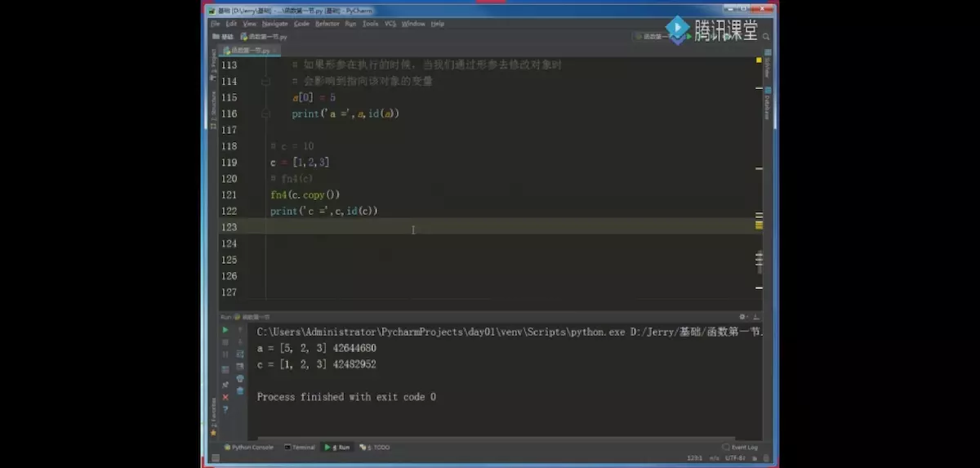This screenshot has width=980, height=468.
Task: Click the yellow inspection indicator above the scrollbar
Action: tap(759, 60)
